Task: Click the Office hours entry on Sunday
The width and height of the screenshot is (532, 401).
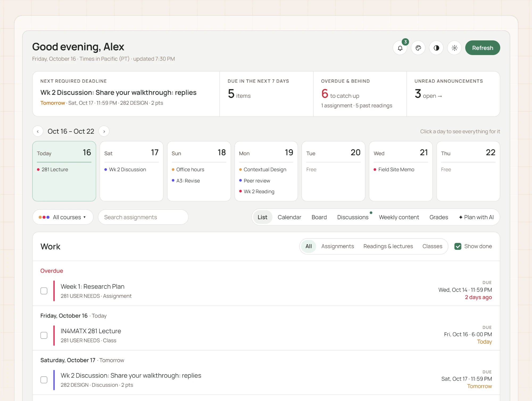Action: tap(188, 170)
